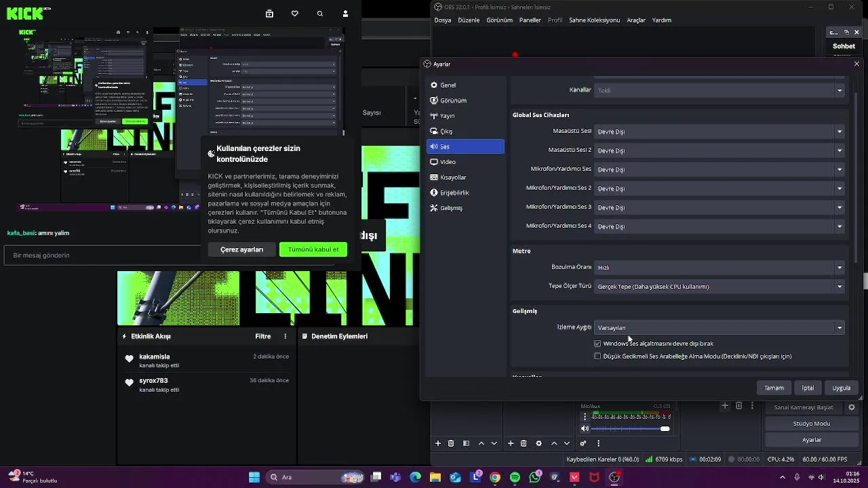
Task: Select the Ses settings tab
Action: 465,146
